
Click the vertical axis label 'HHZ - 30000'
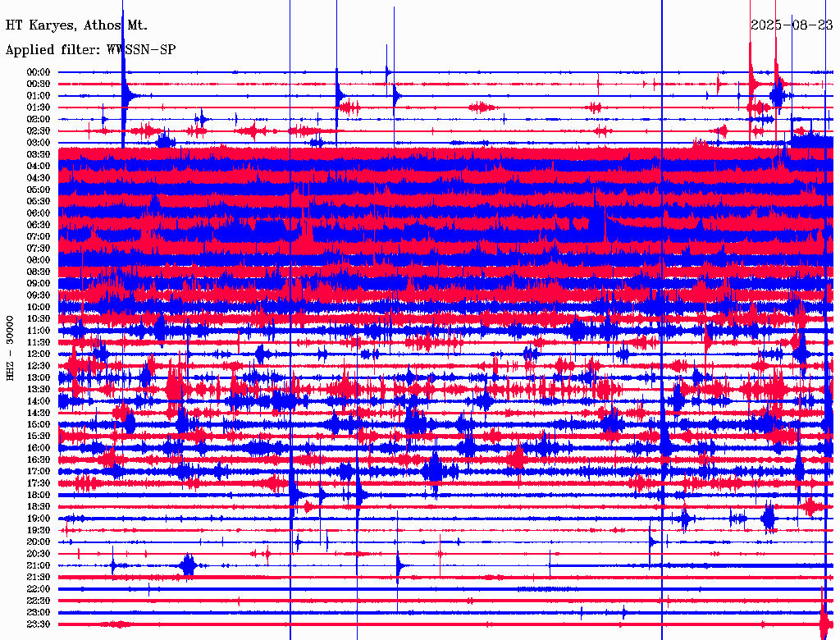pos(10,349)
